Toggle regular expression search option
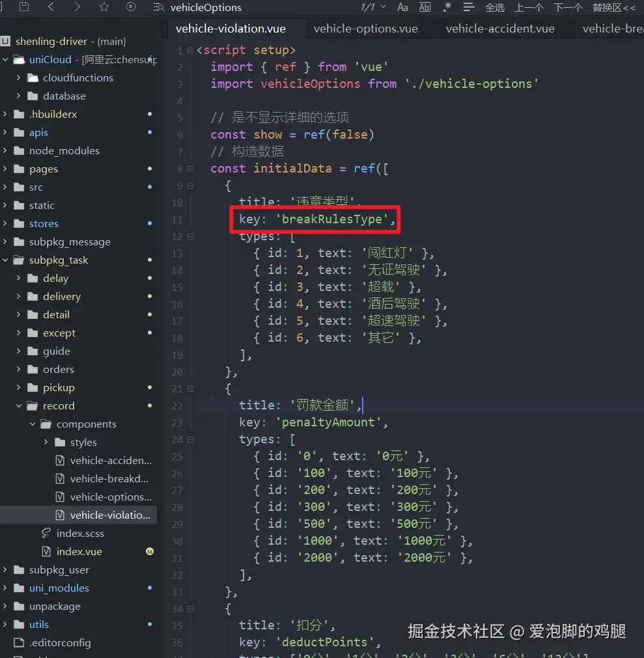This screenshot has height=658, width=644. [x=447, y=7]
